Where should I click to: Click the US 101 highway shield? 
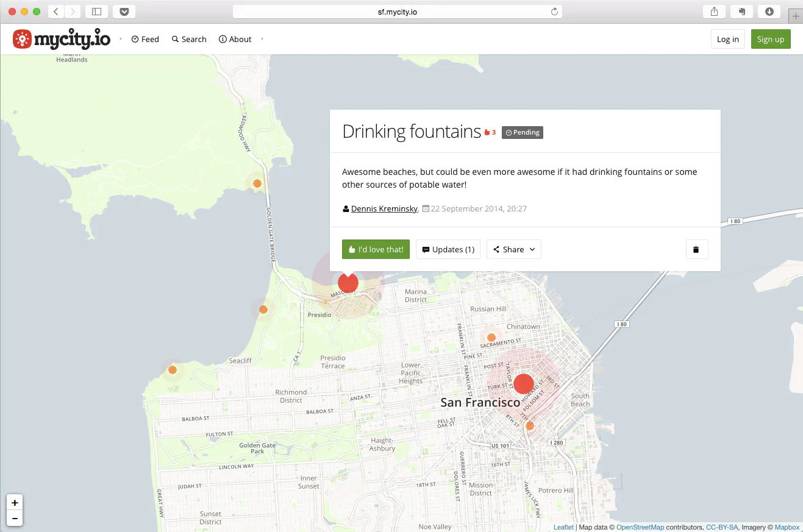[500, 445]
